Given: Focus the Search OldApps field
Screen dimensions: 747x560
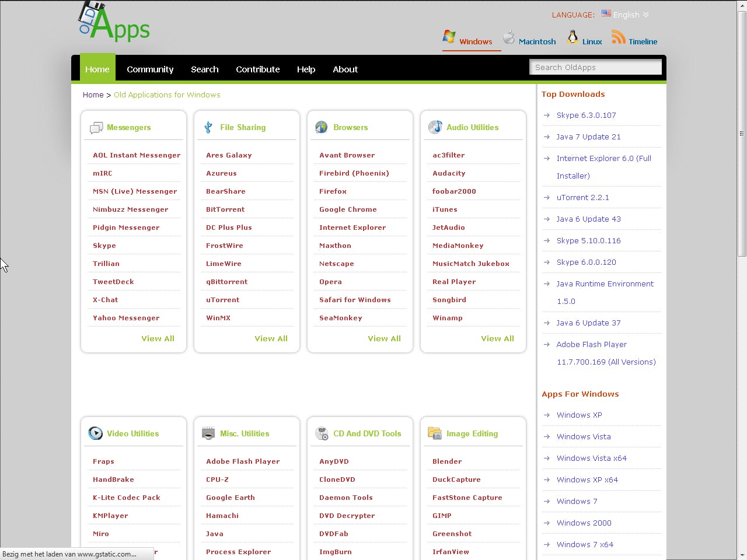Looking at the screenshot, I should 595,67.
